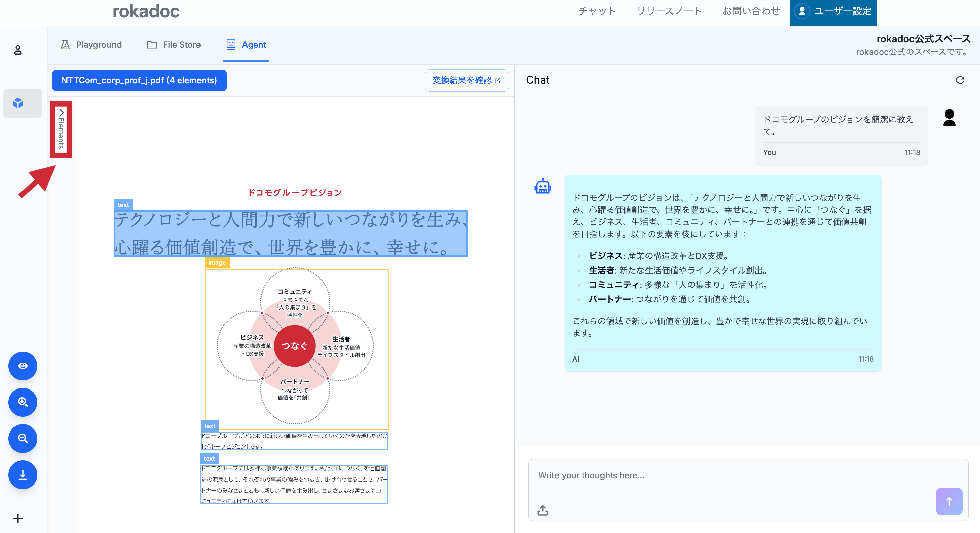Open 変換結果を確認 conversion result link

[466, 80]
